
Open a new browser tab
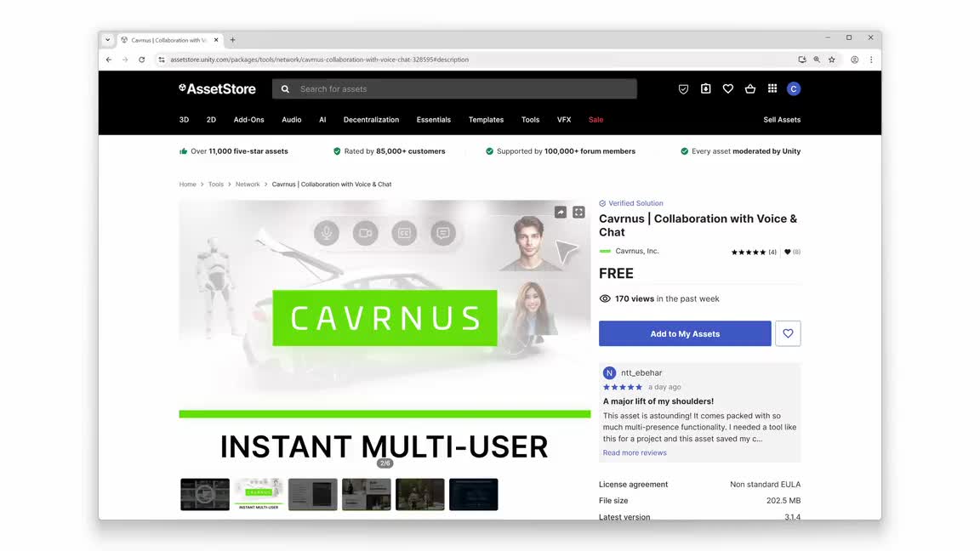pos(232,40)
